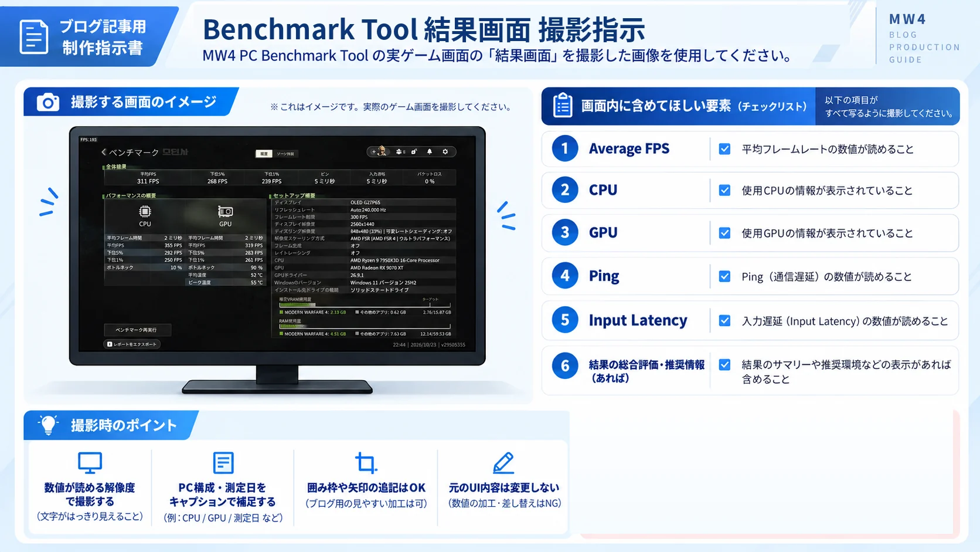Click the 22:44 timestamp in the game screen
980x552 pixels.
(399, 345)
